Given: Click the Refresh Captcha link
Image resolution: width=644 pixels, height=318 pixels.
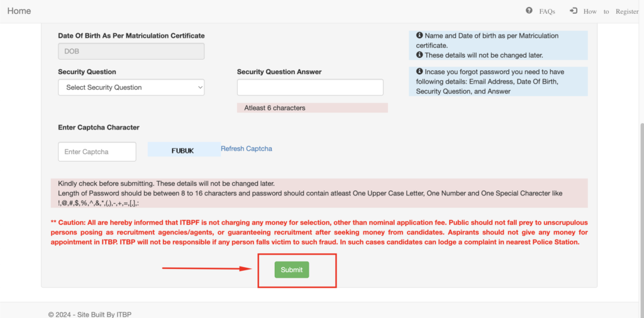Looking at the screenshot, I should click(x=247, y=148).
